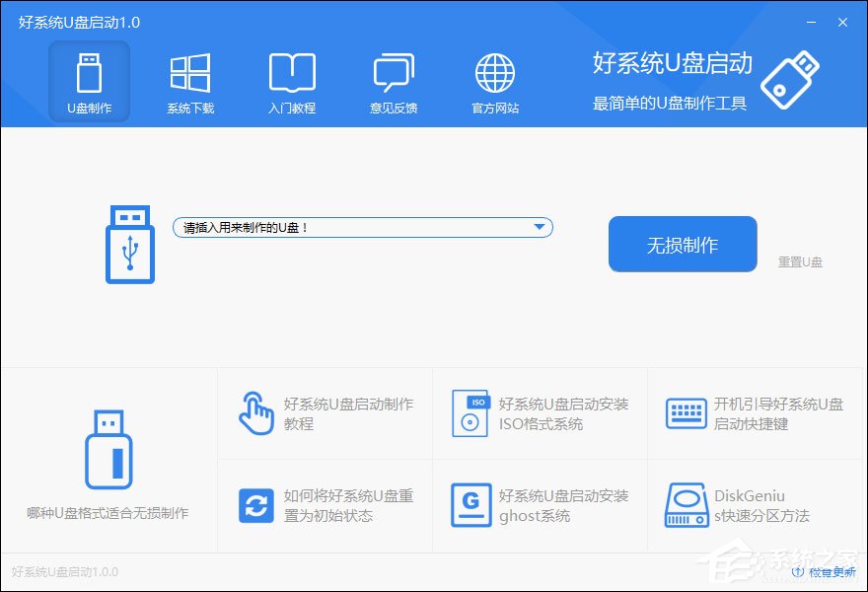Switch to the 系统下载 tab
The image size is (868, 592).
[x=189, y=84]
